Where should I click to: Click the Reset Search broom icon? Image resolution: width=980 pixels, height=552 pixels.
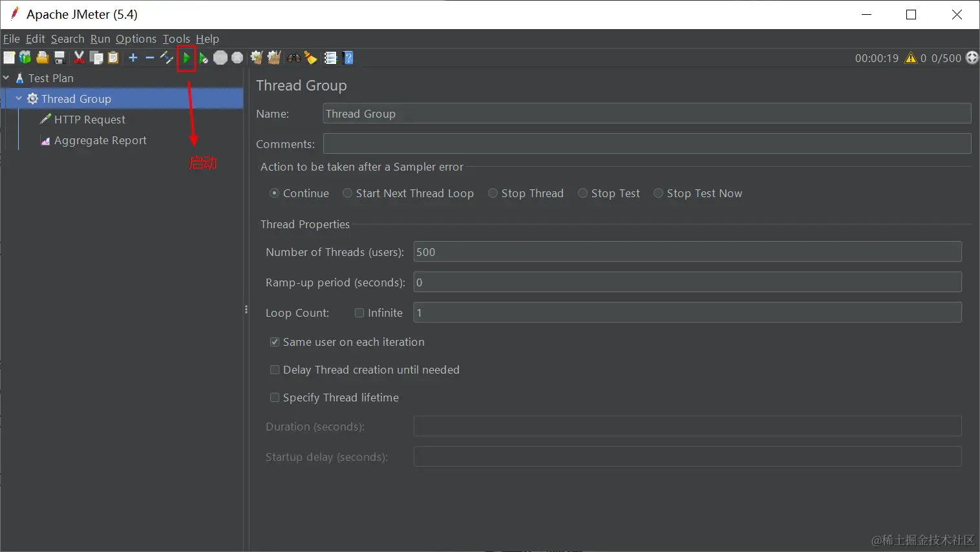311,58
